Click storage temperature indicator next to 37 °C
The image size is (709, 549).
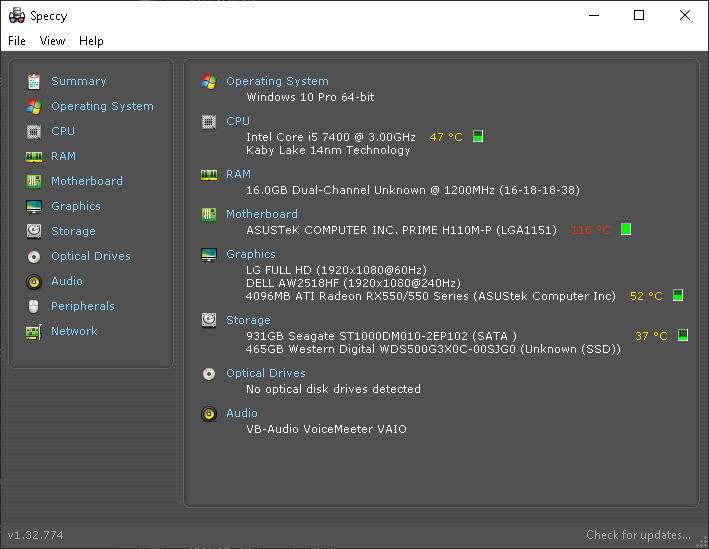tap(683, 335)
